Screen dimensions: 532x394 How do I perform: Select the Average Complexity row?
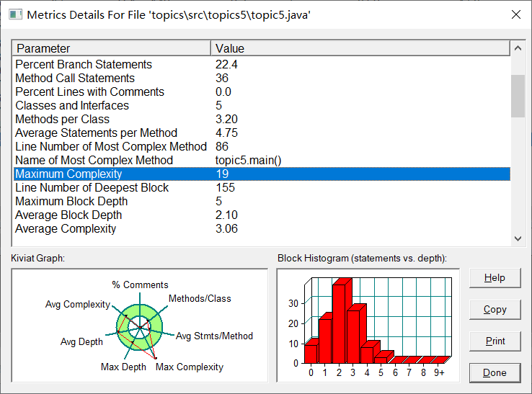261,228
